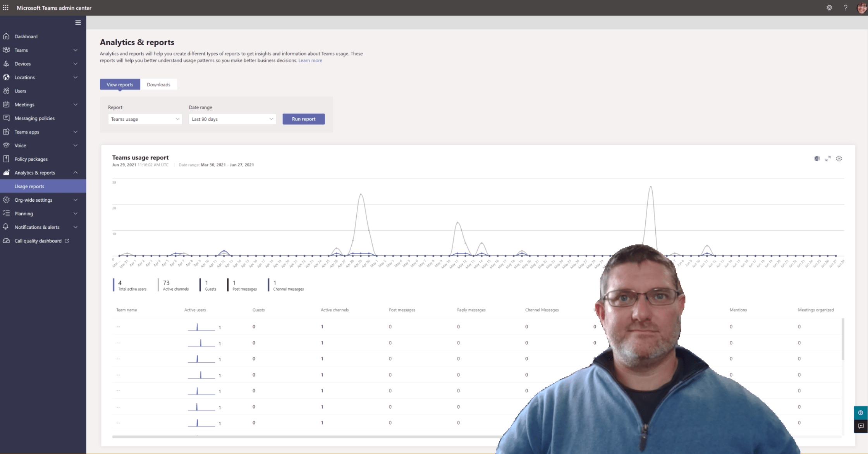868x454 pixels.
Task: Expand the Voice menu chevron
Action: click(76, 146)
